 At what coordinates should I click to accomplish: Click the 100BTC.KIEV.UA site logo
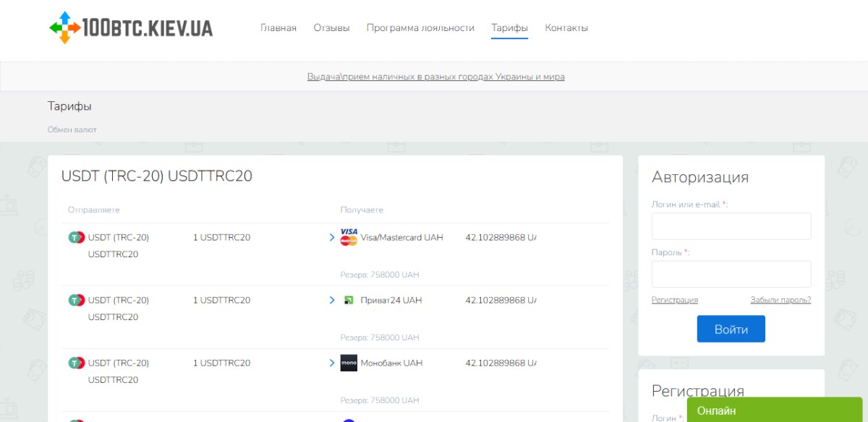(131, 27)
